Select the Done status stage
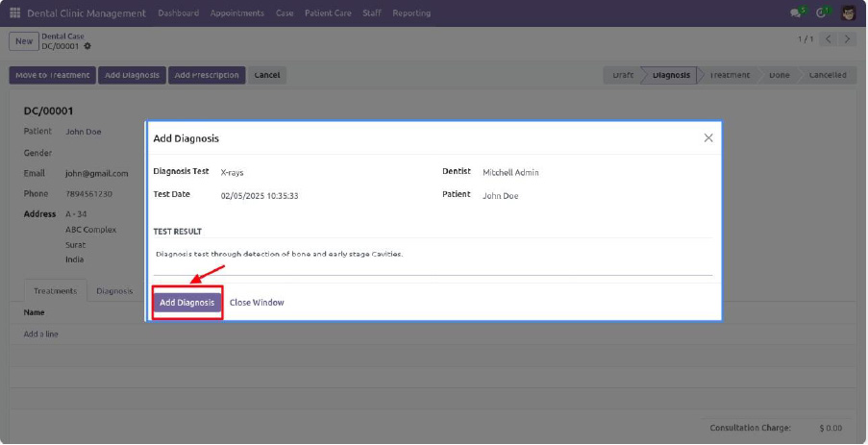868x445 pixels. [x=779, y=75]
